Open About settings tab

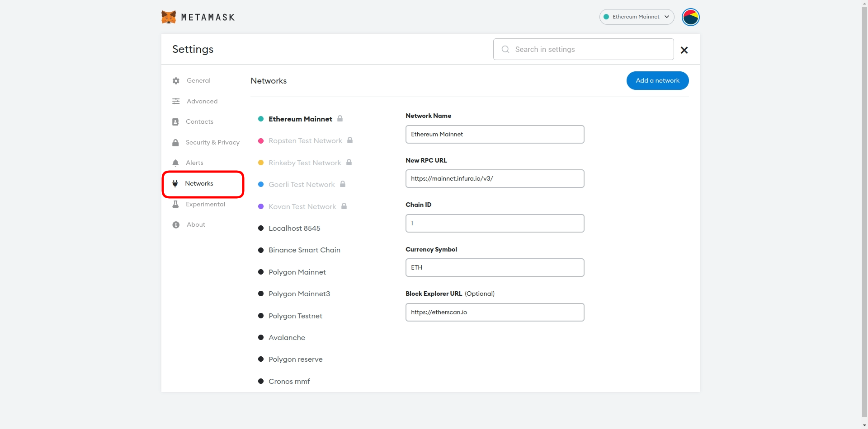click(x=196, y=224)
